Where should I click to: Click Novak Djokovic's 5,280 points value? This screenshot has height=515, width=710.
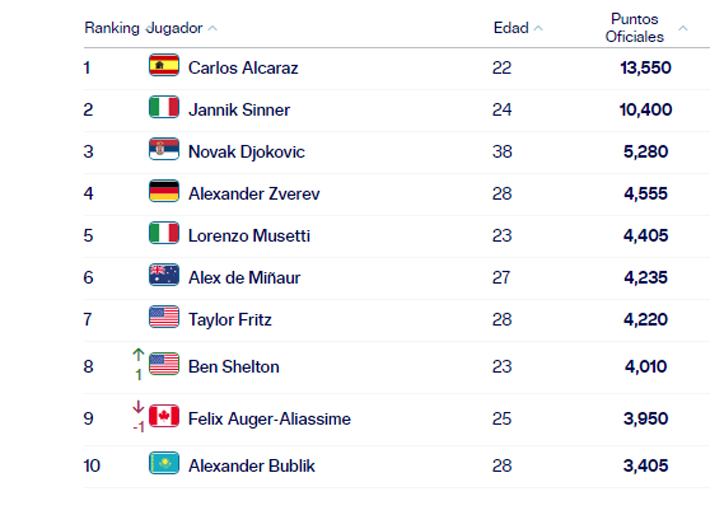tap(645, 152)
